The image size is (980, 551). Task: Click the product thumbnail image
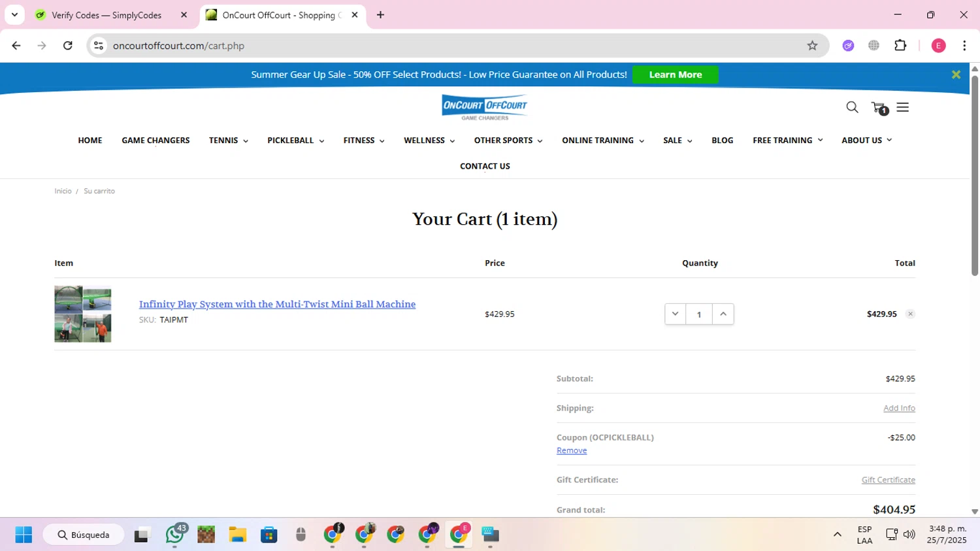83,314
